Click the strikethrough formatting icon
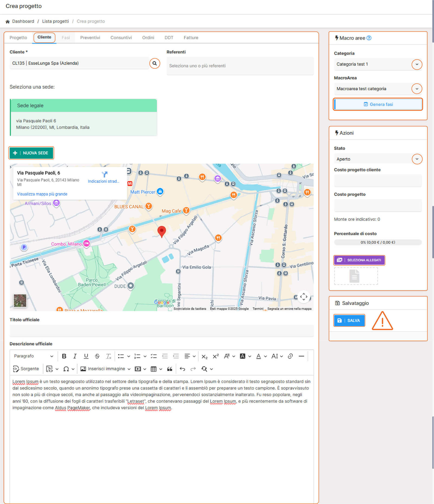Viewport: 434px width, 504px height. [97, 356]
